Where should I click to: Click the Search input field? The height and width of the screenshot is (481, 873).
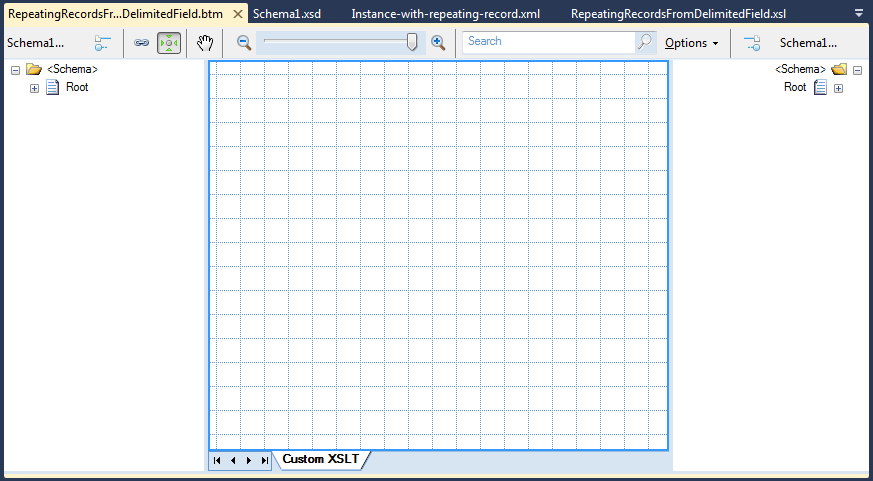pyautogui.click(x=548, y=42)
